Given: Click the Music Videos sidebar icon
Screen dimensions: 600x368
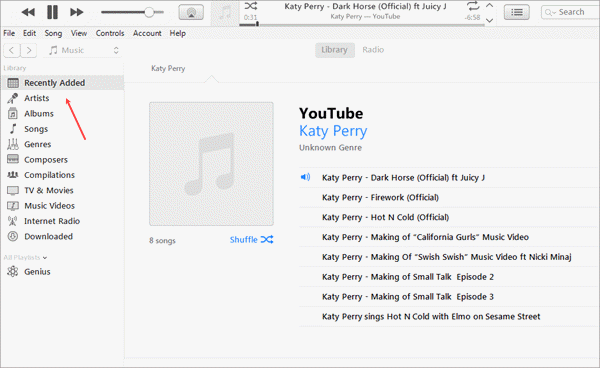Looking at the screenshot, I should click(13, 206).
